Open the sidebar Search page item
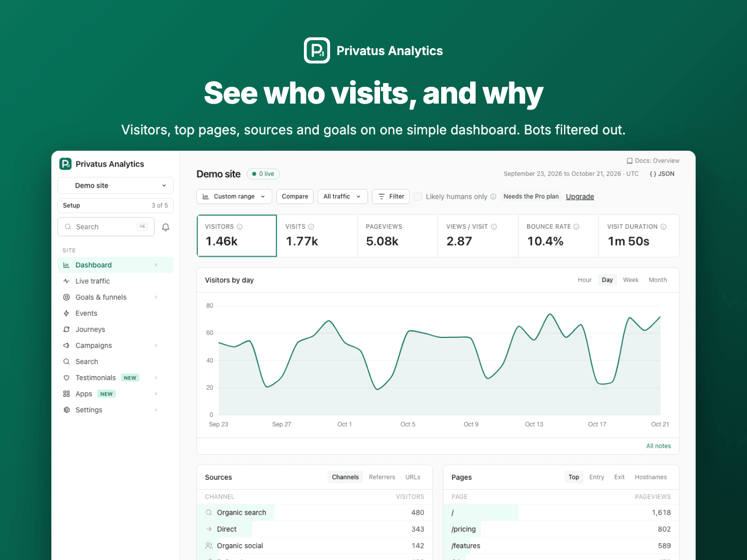Viewport: 747px width, 560px height. pyautogui.click(x=115, y=362)
